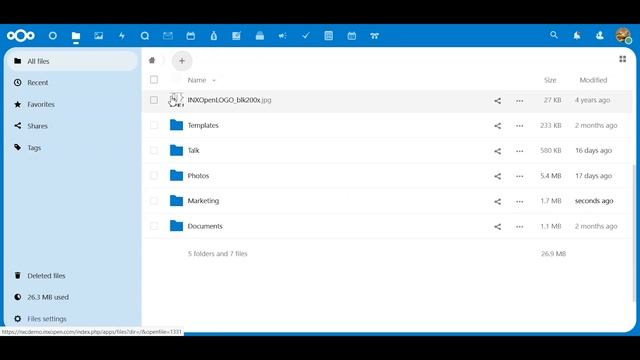
Task: Sort by Size column header
Action: coord(550,80)
